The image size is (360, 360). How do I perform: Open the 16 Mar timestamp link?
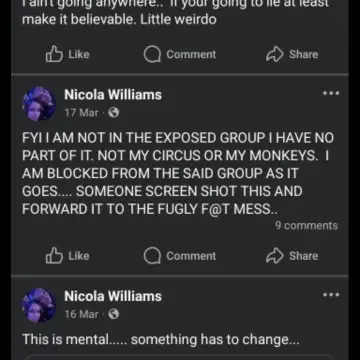[82, 314]
